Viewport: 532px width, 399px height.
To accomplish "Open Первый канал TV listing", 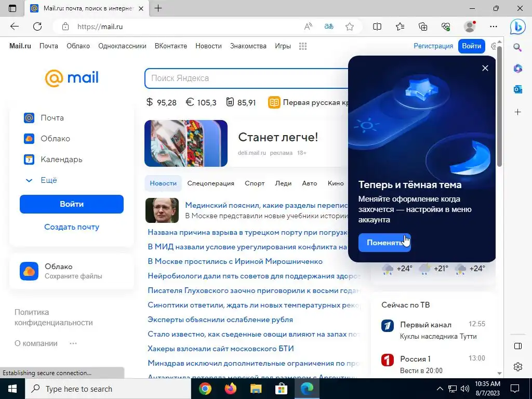I will coord(433,330).
